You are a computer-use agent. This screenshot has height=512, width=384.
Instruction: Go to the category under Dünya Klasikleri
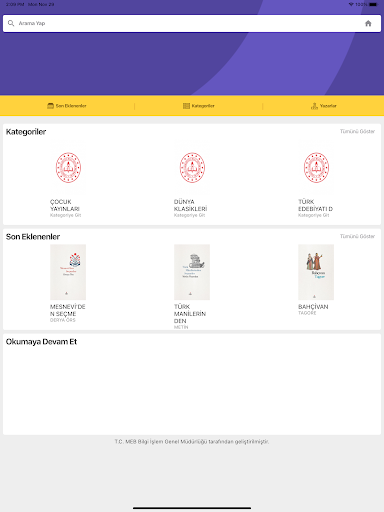[189, 215]
